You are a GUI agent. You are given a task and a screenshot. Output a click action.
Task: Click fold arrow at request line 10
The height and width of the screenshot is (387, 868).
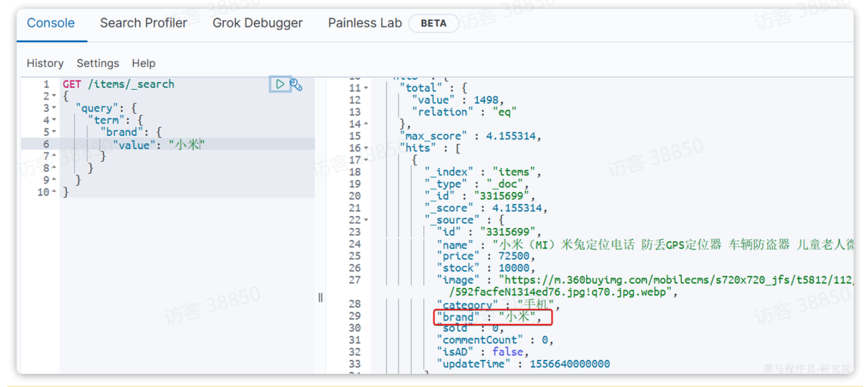pos(54,193)
